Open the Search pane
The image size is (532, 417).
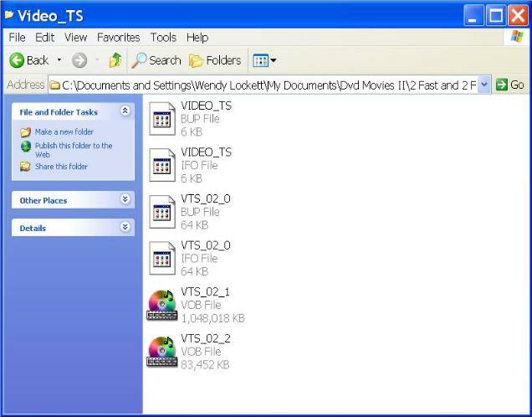(156, 60)
